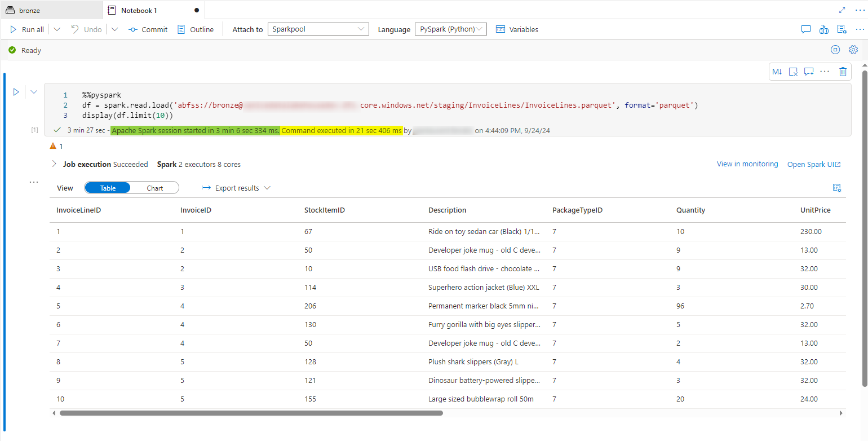Viewport: 868px width, 441px height.
Task: Select the 'Large sized bubblewrap roll 50m' cell
Action: click(x=481, y=399)
